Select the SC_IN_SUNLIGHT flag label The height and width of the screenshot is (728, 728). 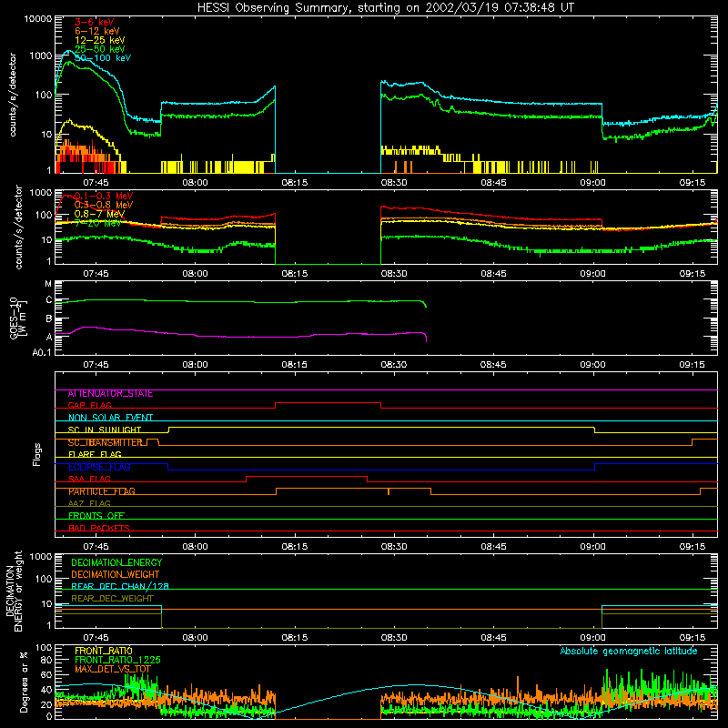pyautogui.click(x=105, y=430)
